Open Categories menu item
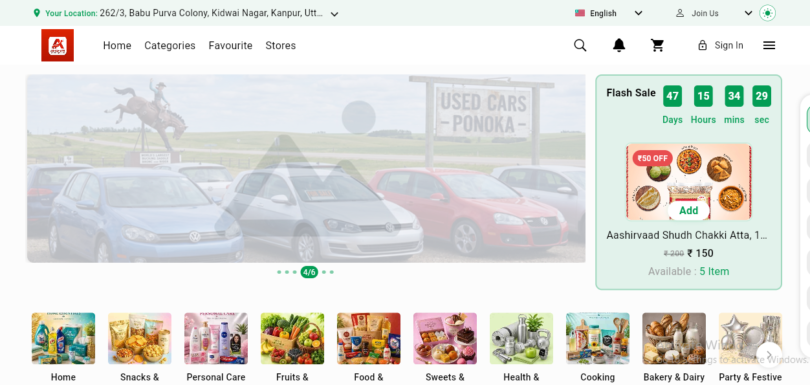Image resolution: width=810 pixels, height=385 pixels. point(169,45)
